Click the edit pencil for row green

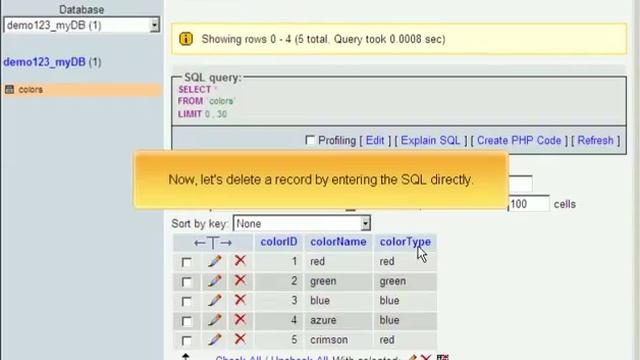[x=215, y=280]
